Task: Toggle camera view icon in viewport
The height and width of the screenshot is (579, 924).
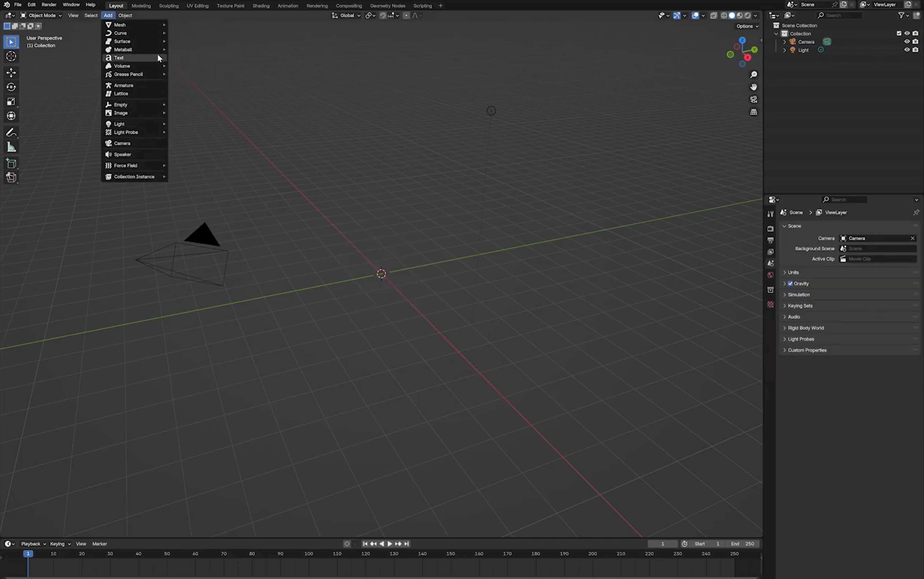Action: (x=753, y=99)
